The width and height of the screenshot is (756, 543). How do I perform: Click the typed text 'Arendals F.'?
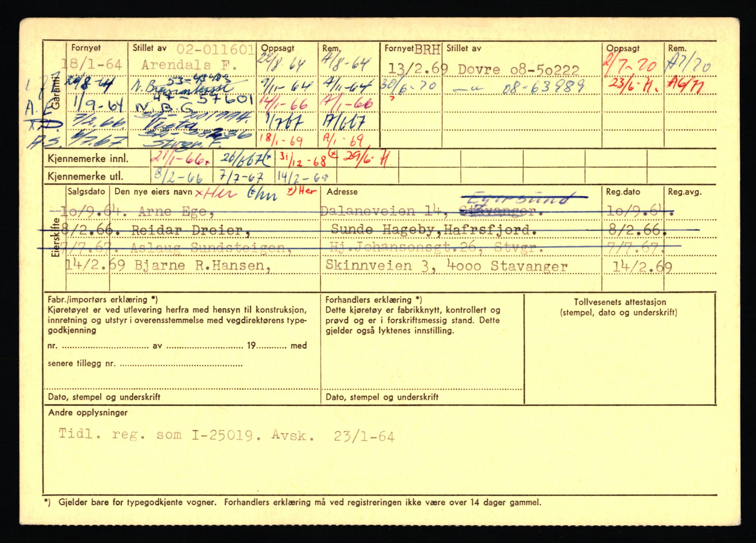[x=189, y=65]
